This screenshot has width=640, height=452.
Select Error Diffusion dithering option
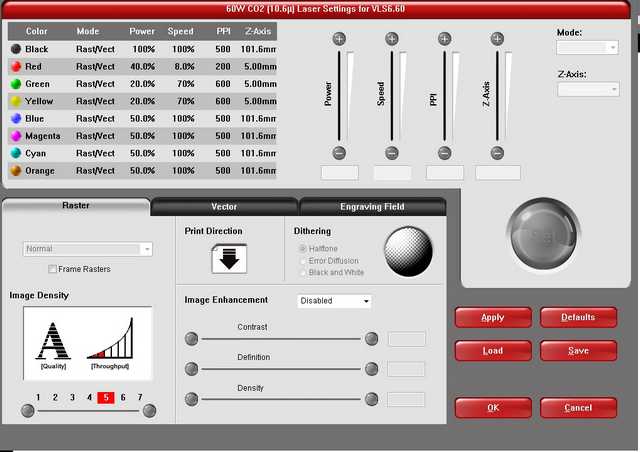(303, 261)
